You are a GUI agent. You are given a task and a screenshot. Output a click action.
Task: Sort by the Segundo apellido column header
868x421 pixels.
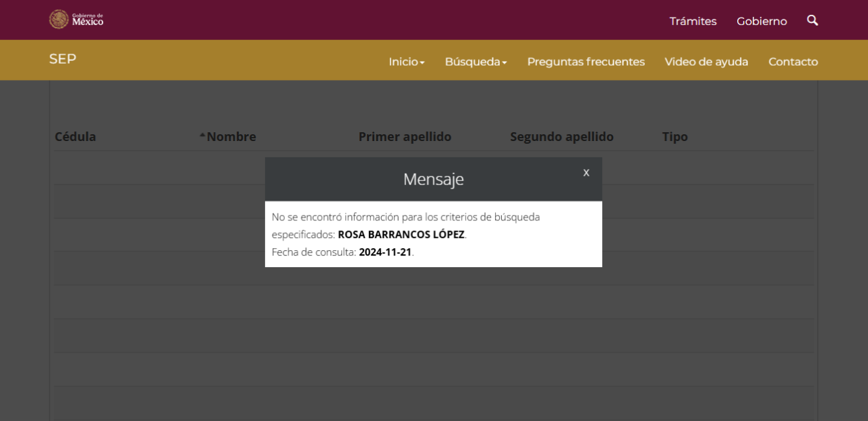pos(561,137)
